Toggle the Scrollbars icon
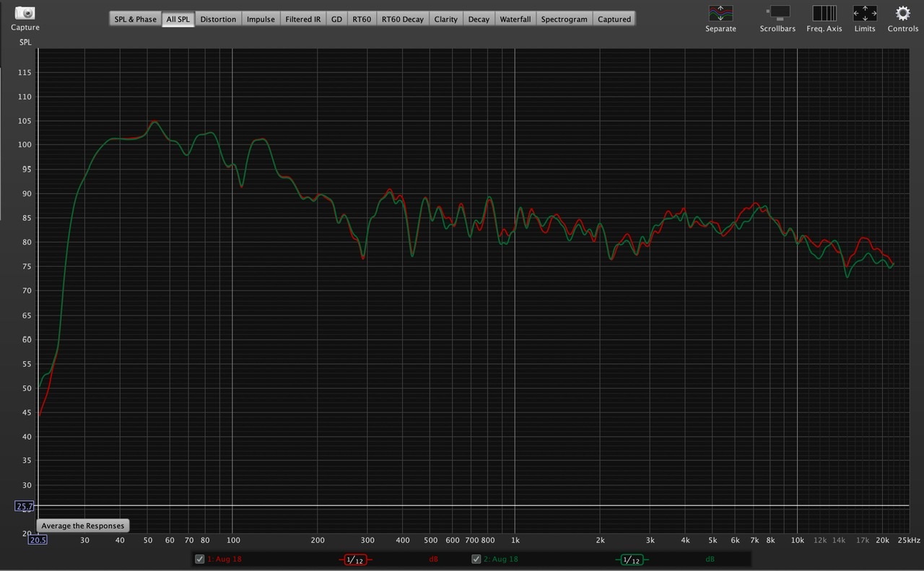 (x=777, y=13)
